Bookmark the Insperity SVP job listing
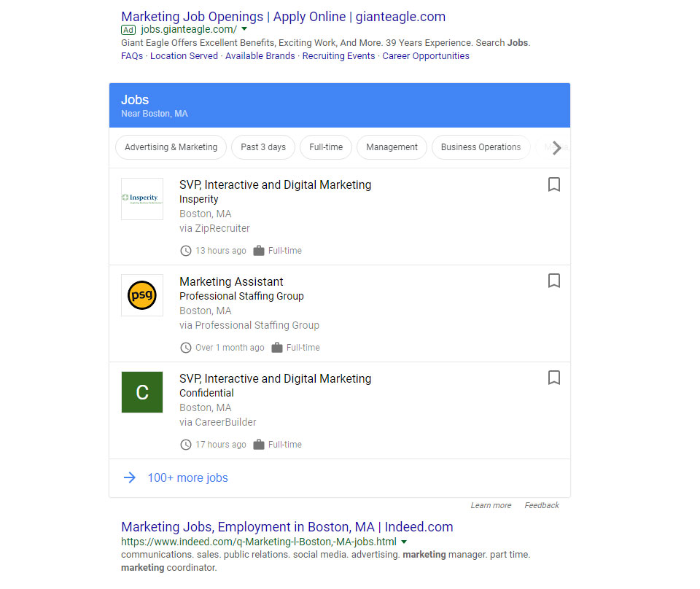This screenshot has width=700, height=589. (x=553, y=184)
